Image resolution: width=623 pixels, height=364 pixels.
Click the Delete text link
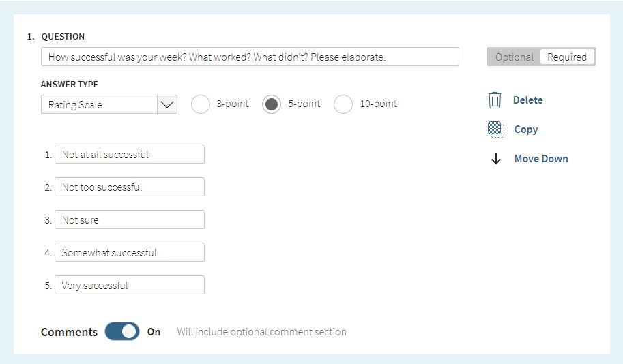coord(527,100)
